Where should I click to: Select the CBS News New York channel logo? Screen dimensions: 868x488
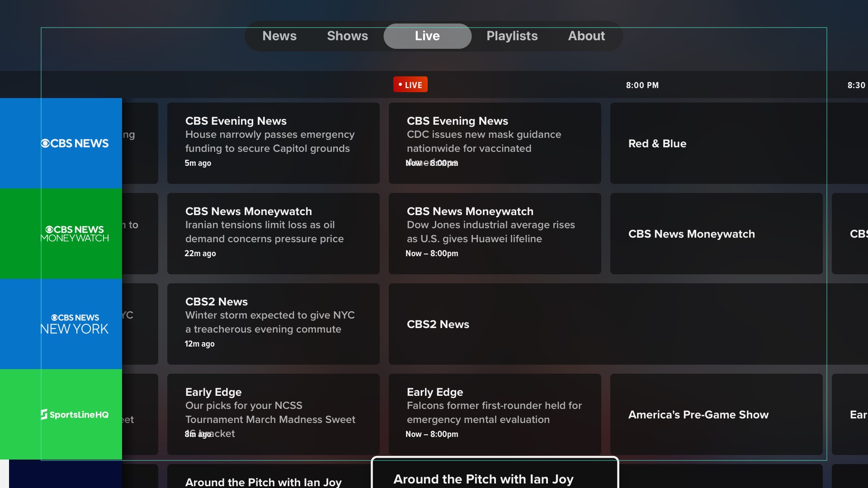[x=74, y=324]
